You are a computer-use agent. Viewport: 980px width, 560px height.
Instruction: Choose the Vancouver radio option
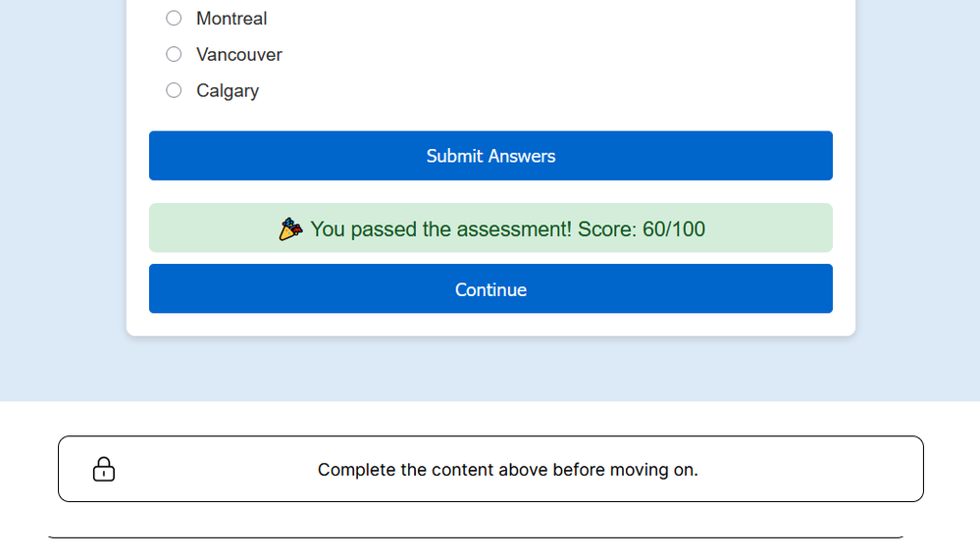point(174,54)
